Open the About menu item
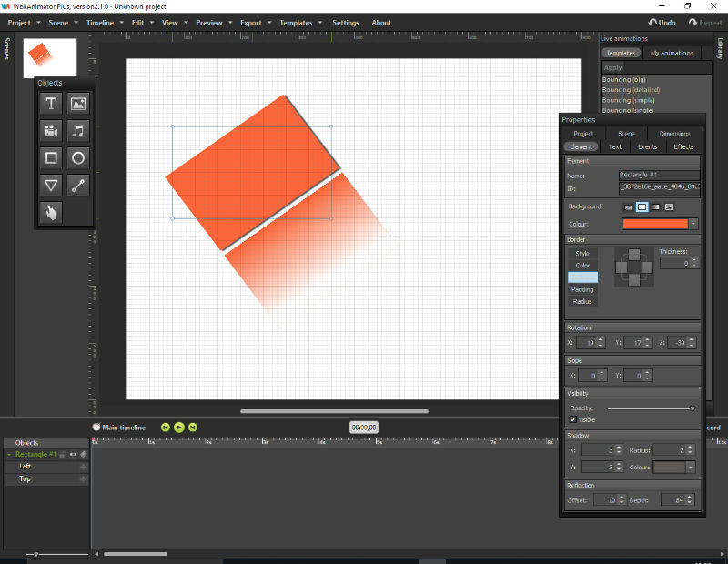The height and width of the screenshot is (564, 728). [381, 22]
